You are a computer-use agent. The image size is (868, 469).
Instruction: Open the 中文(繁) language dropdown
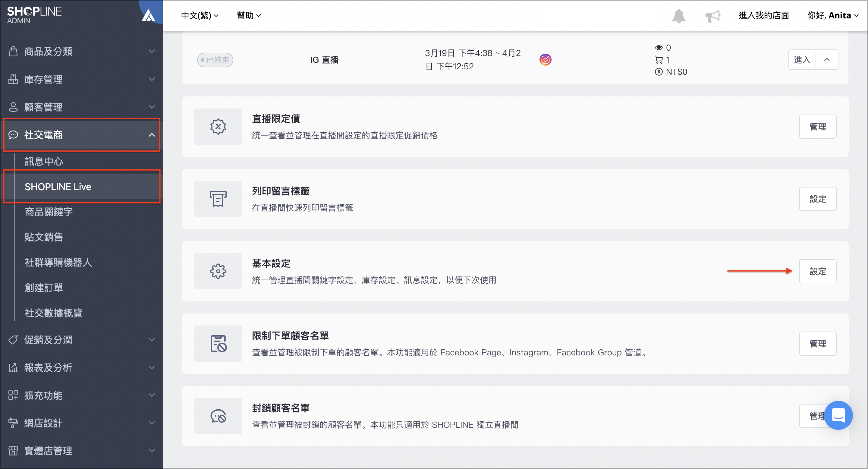200,15
